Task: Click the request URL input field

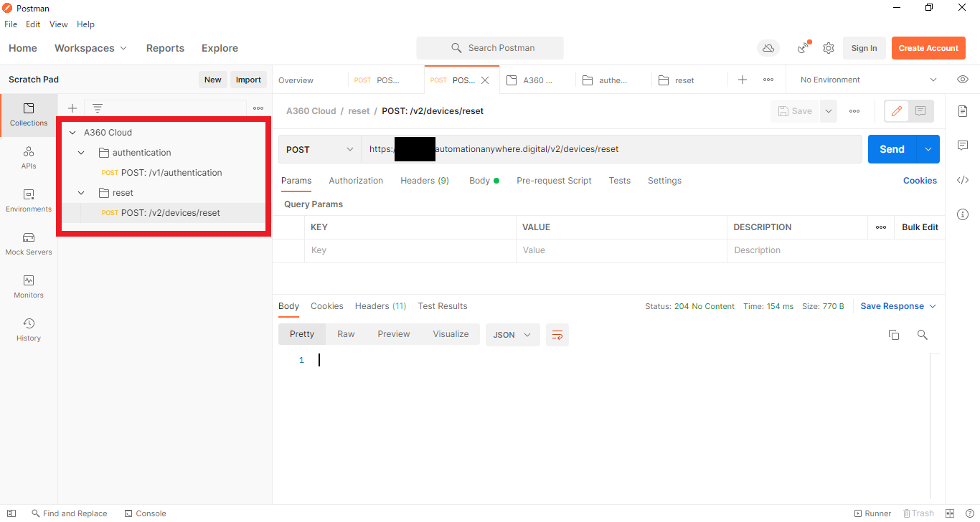Action: (611, 149)
